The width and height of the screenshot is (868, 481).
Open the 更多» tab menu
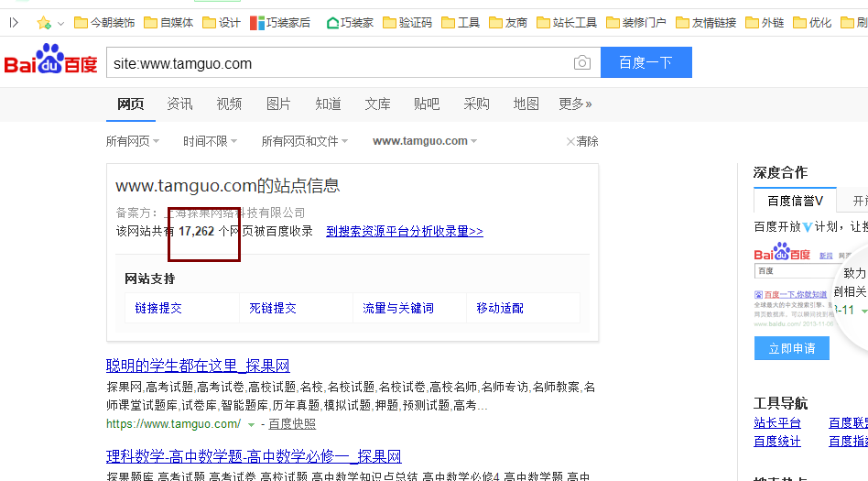pyautogui.click(x=575, y=104)
